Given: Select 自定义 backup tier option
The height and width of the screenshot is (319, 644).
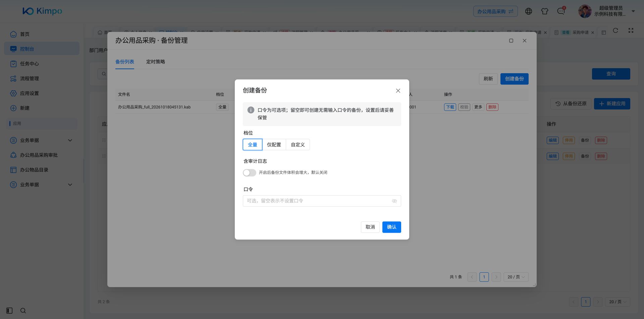Looking at the screenshot, I should coord(298,145).
